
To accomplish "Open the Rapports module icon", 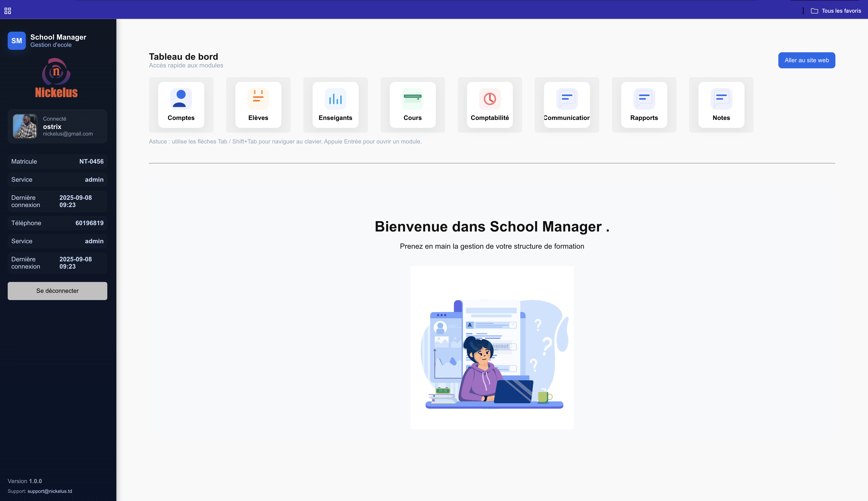I will tap(644, 99).
